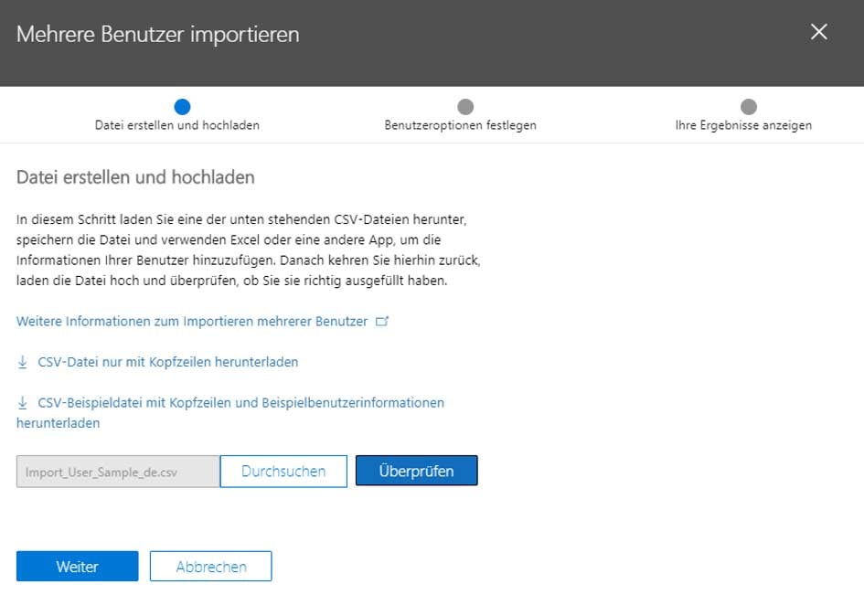Select the 'Datei erstellen und hochladen' step circle
Screen dimensions: 864x616
coord(182,106)
